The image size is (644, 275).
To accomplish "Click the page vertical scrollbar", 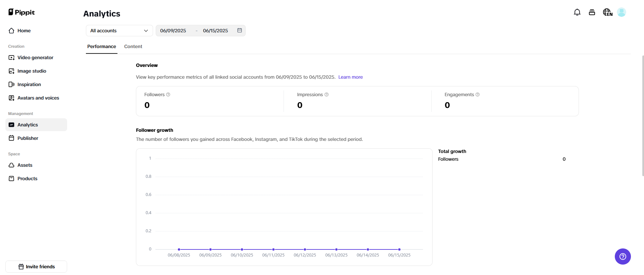I will click(x=643, y=116).
